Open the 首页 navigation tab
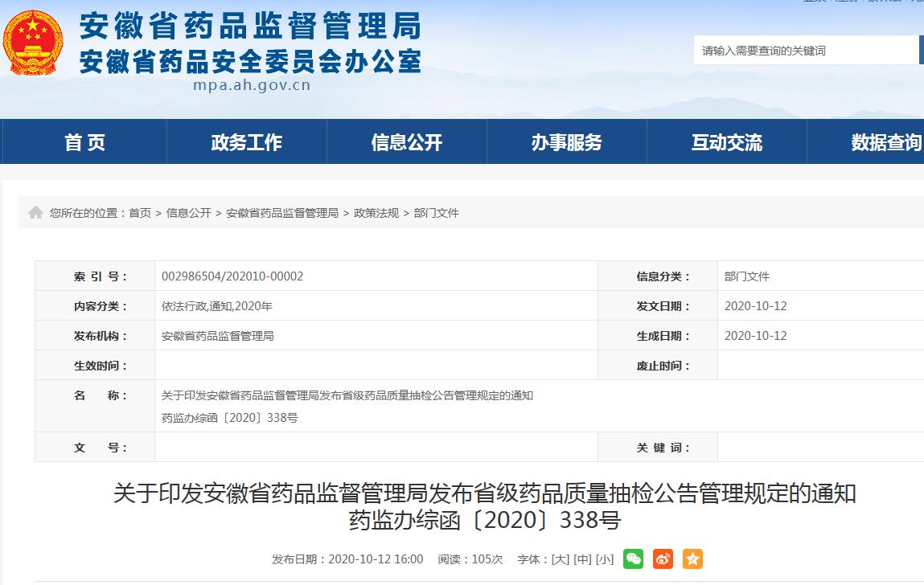The image size is (924, 585). [83, 142]
